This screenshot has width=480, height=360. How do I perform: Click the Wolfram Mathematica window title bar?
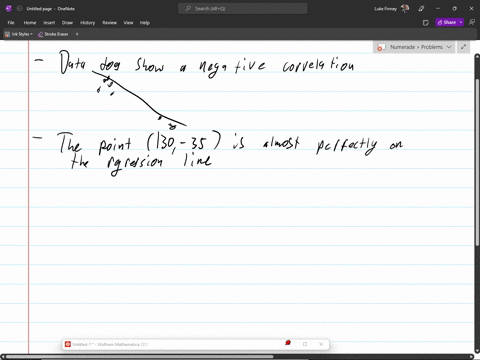[x=195, y=344]
